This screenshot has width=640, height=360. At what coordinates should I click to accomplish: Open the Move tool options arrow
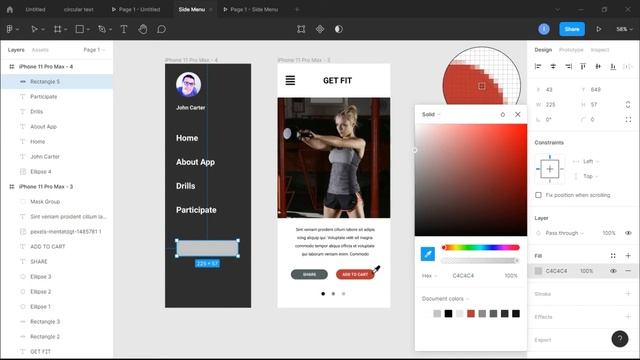click(x=42, y=29)
